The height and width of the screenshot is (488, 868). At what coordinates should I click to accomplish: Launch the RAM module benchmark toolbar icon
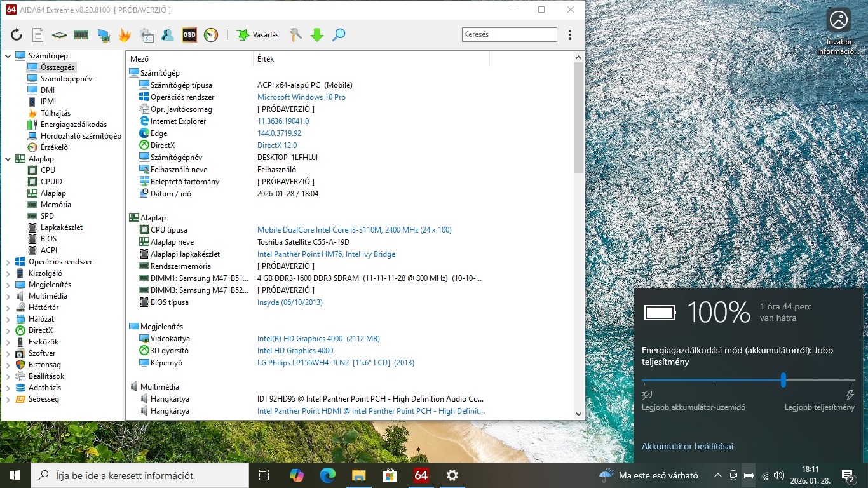tap(81, 35)
